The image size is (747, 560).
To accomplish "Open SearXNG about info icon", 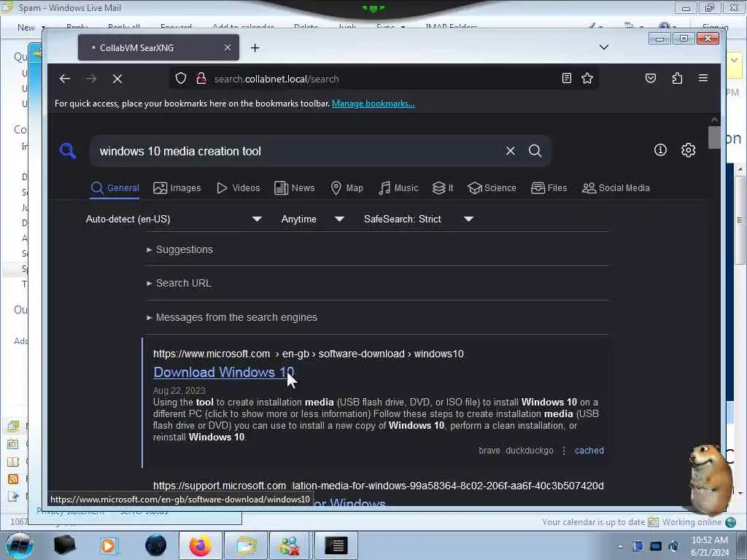I will tap(660, 150).
